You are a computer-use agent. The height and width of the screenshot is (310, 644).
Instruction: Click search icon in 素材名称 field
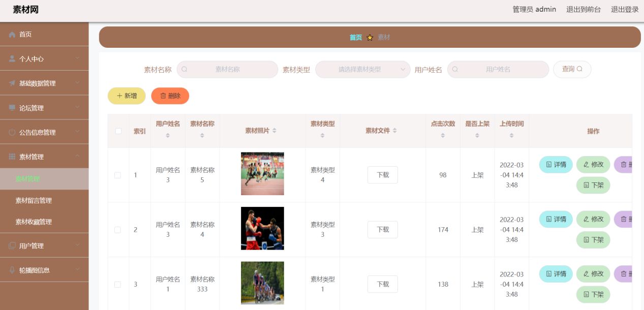(184, 69)
